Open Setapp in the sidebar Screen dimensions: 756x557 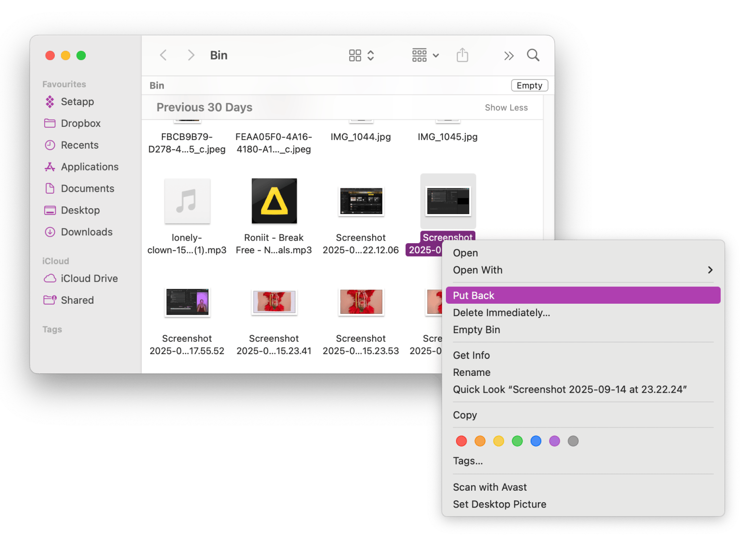(77, 102)
